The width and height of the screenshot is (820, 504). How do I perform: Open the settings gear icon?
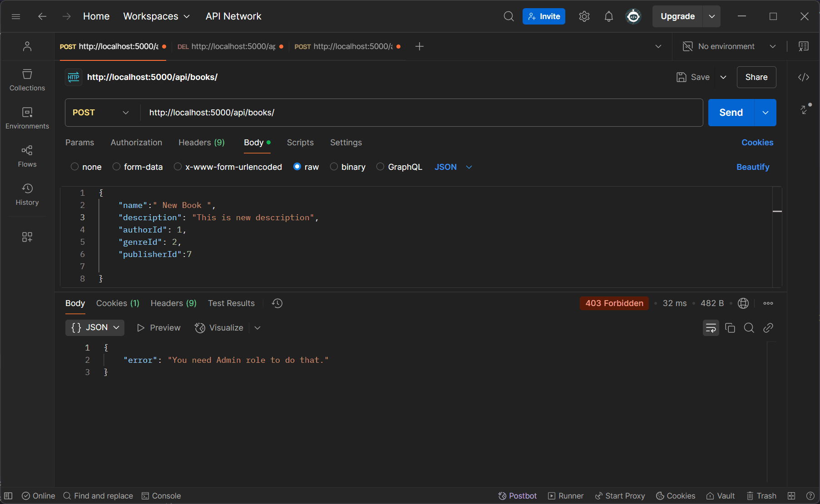coord(584,16)
